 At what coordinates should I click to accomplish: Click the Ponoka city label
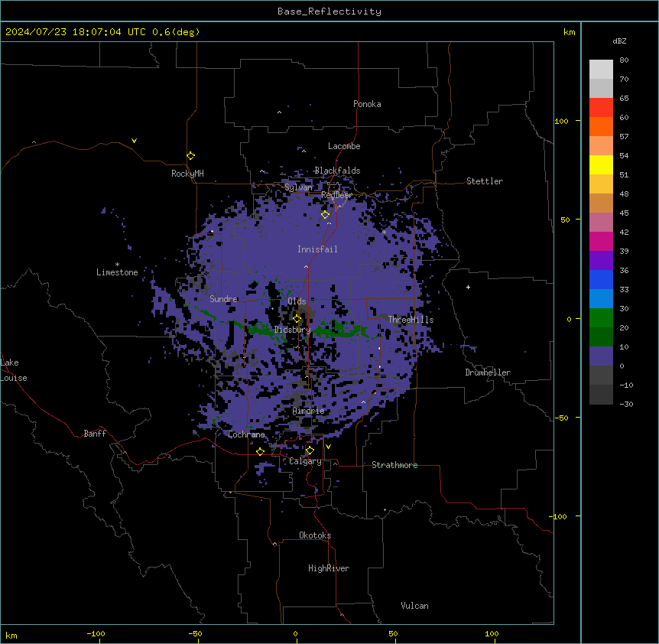[367, 104]
